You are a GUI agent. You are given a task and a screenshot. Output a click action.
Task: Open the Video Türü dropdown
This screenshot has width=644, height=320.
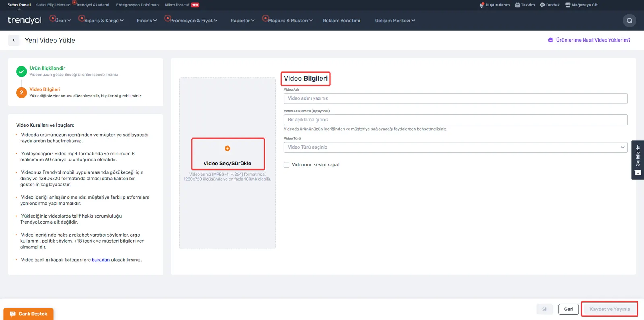click(456, 147)
